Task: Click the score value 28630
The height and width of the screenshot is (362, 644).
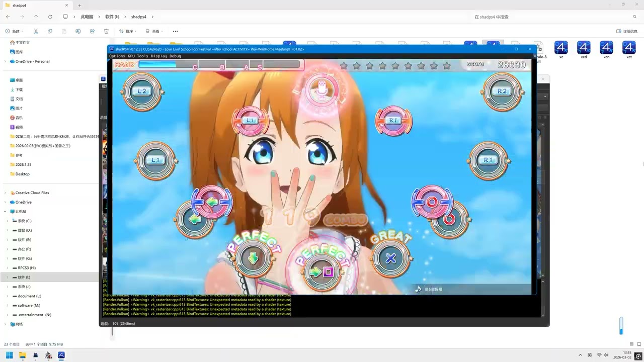Action: [x=511, y=65]
